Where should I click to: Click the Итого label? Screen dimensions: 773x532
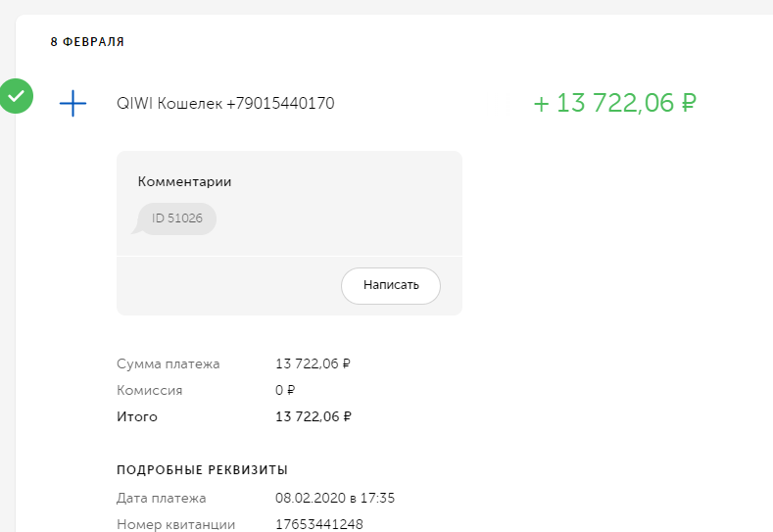tap(136, 416)
